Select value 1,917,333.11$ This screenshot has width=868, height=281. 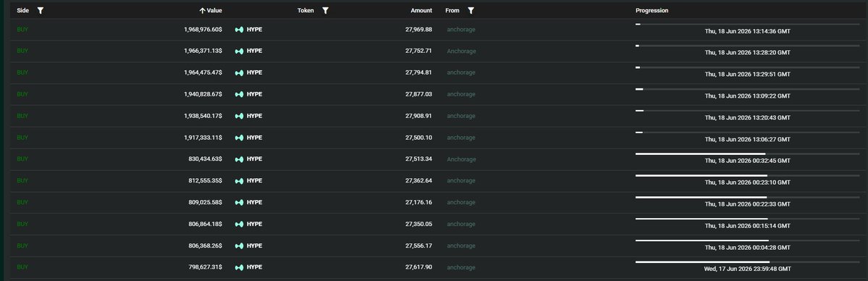[x=203, y=138]
